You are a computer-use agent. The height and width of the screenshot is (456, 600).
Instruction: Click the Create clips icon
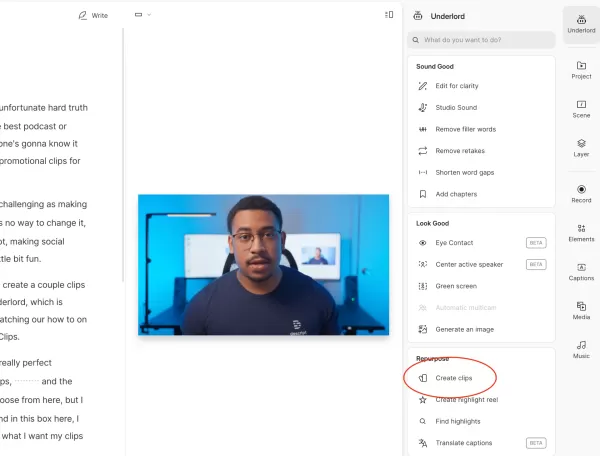[x=422, y=378]
